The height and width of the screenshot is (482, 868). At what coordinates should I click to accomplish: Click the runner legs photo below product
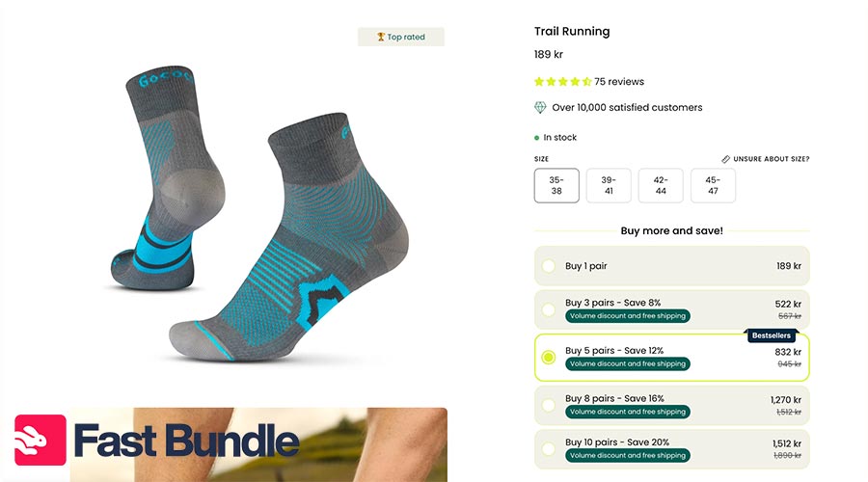click(x=258, y=445)
